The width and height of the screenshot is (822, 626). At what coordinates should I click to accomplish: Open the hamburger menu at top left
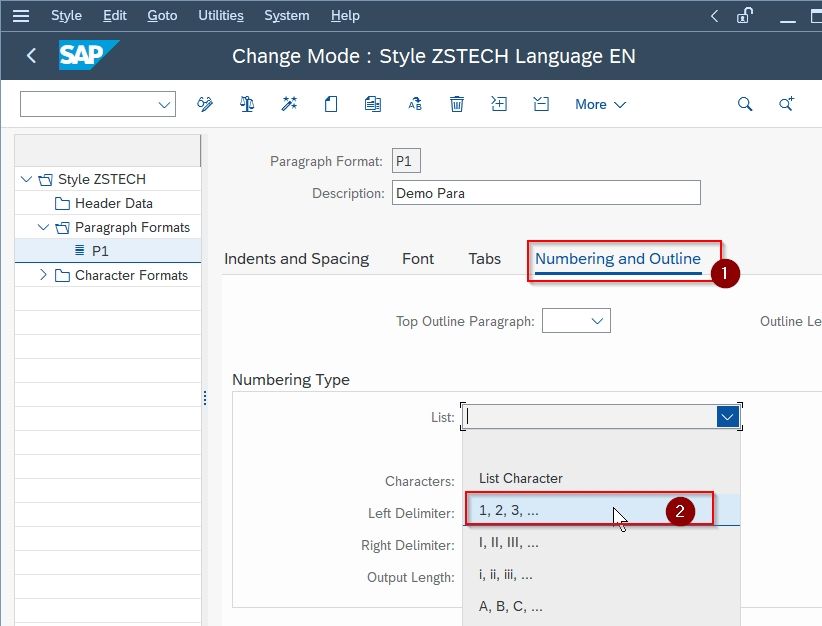(20, 16)
